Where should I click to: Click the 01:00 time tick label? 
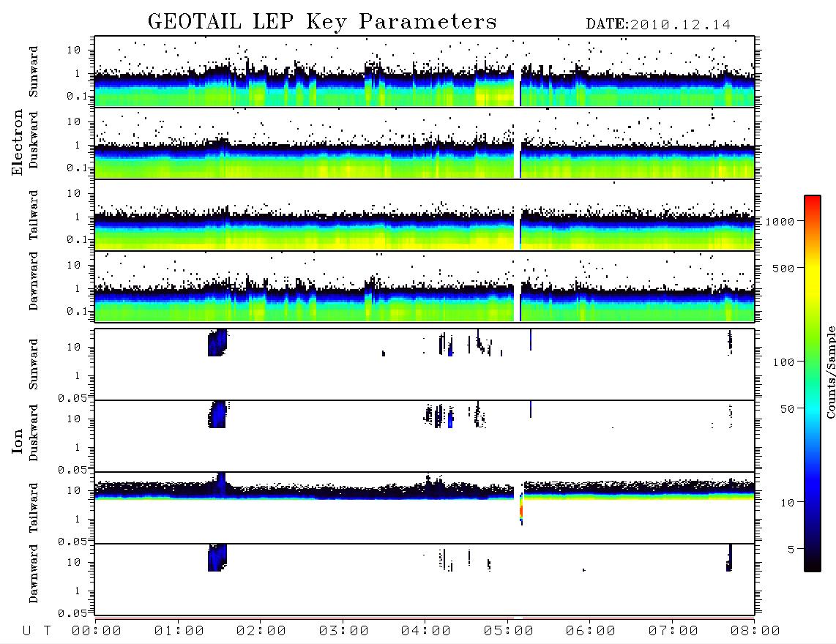coord(179,631)
